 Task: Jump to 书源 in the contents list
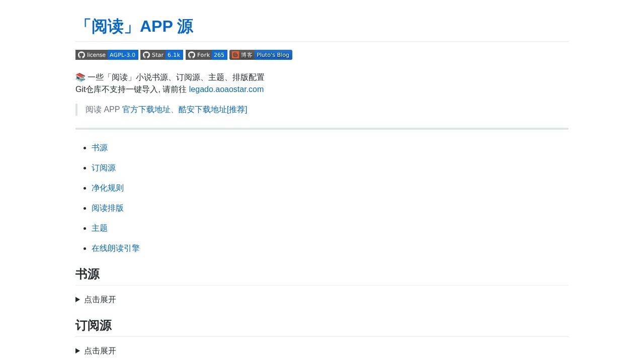click(100, 148)
